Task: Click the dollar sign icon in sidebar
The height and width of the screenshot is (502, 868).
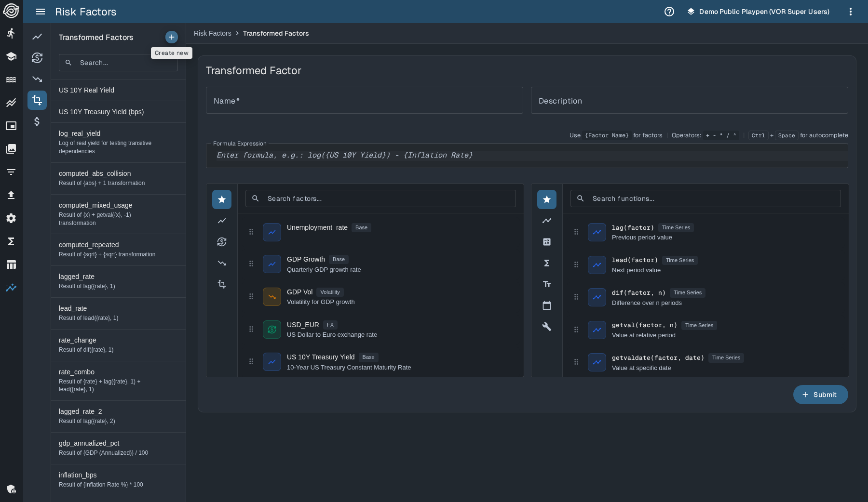Action: point(37,121)
